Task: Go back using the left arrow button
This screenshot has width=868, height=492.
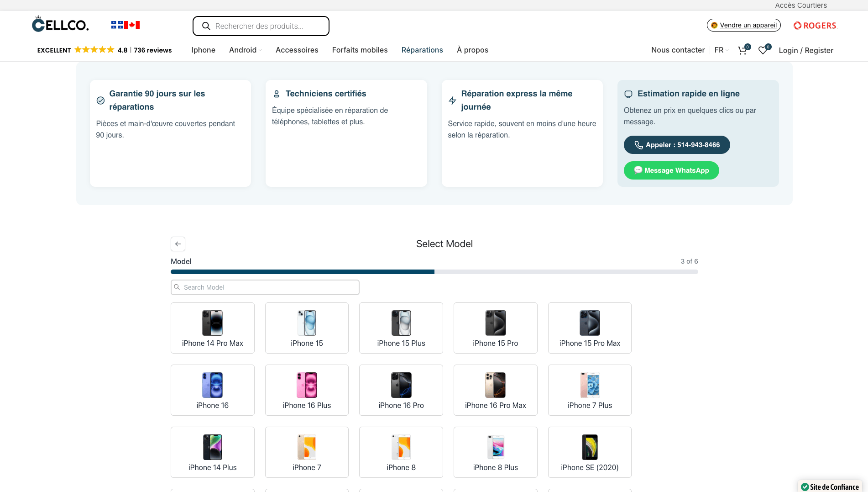Action: 178,244
